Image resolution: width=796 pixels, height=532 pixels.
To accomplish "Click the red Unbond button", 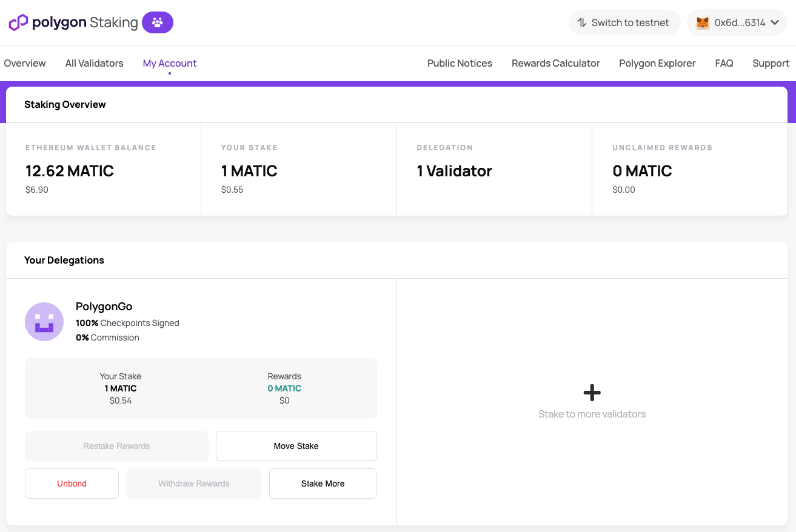I will click(72, 484).
